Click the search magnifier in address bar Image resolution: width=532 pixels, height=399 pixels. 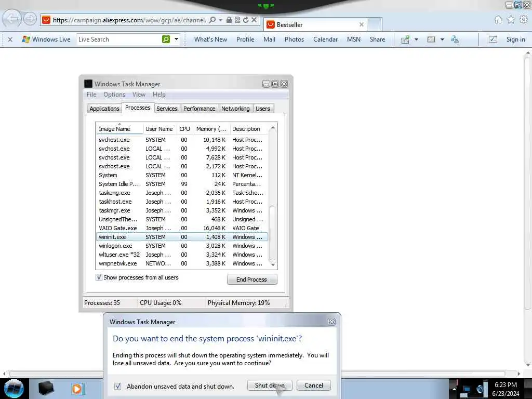coord(212,20)
